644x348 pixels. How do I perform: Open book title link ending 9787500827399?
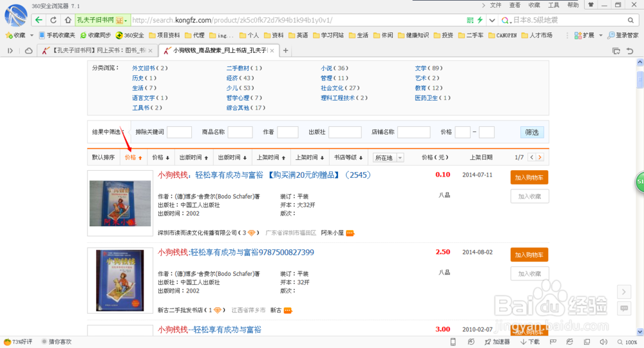click(x=236, y=252)
